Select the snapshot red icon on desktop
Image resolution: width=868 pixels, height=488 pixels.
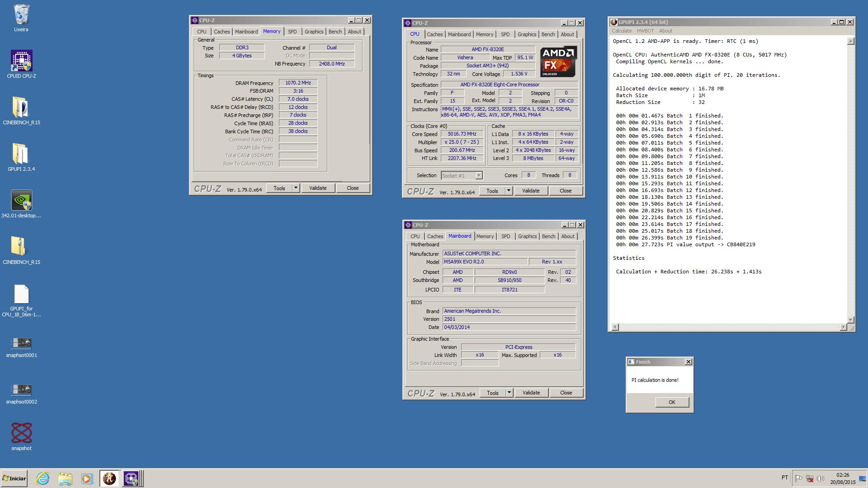21,436
